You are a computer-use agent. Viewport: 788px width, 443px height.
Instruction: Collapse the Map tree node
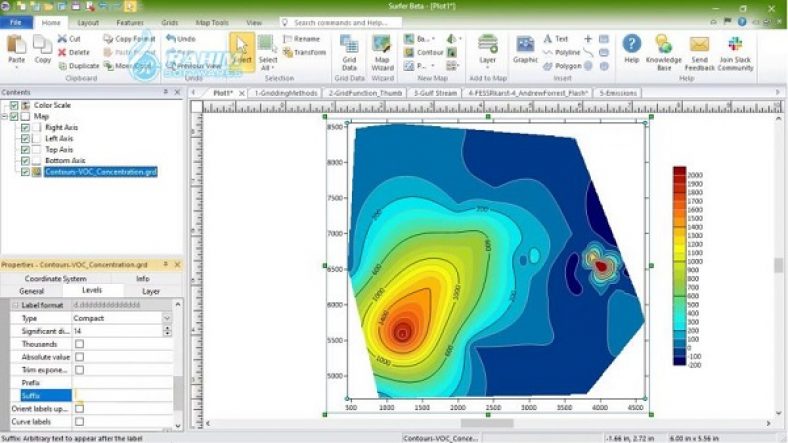click(5, 117)
